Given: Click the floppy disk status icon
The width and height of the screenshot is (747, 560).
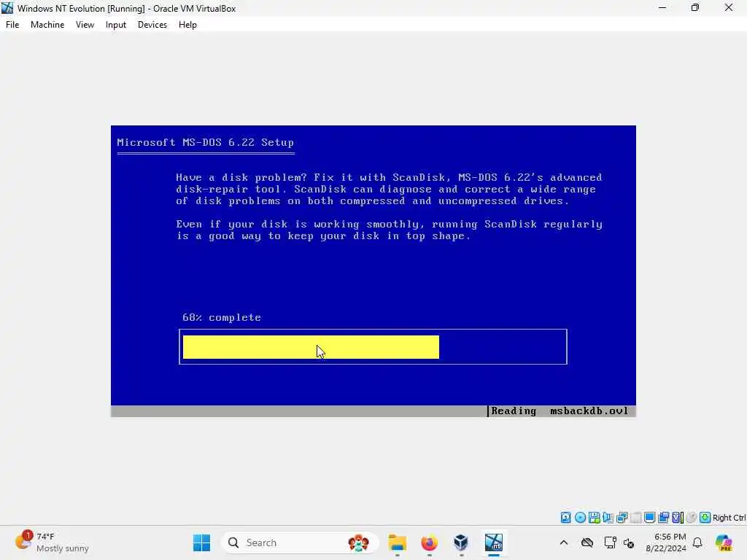Looking at the screenshot, I should 594,518.
